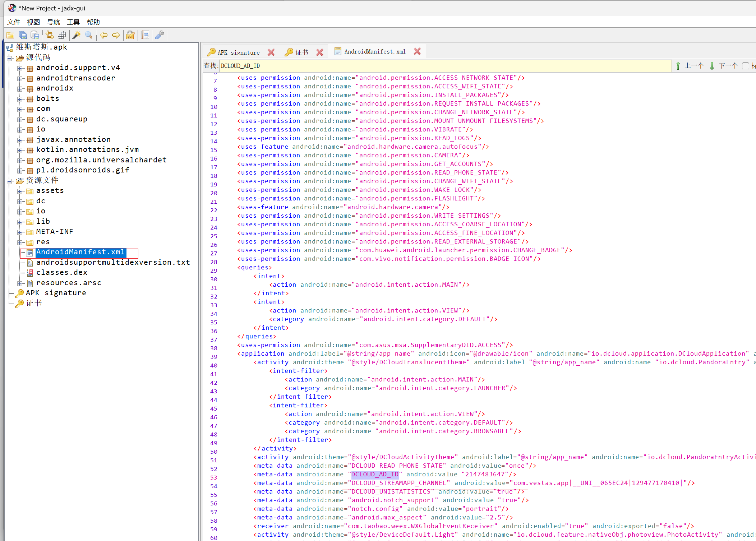Select androidsupportmultidexversion.txt in tree
Viewport: 756px width, 541px height.
point(113,263)
